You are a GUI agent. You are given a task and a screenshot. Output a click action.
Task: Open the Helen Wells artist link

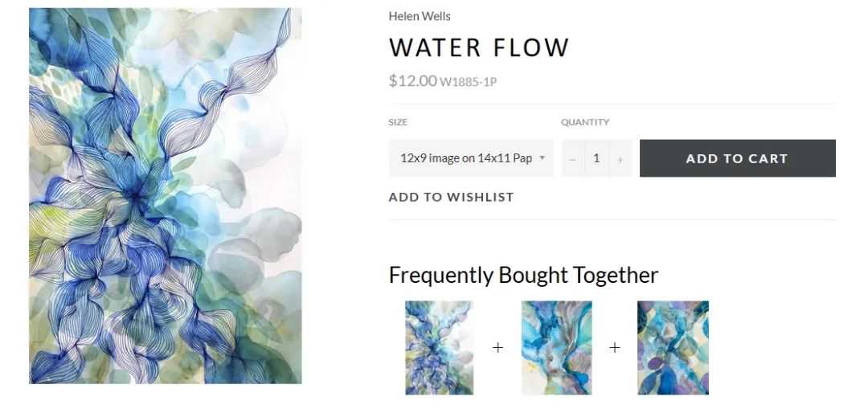pyautogui.click(x=420, y=16)
